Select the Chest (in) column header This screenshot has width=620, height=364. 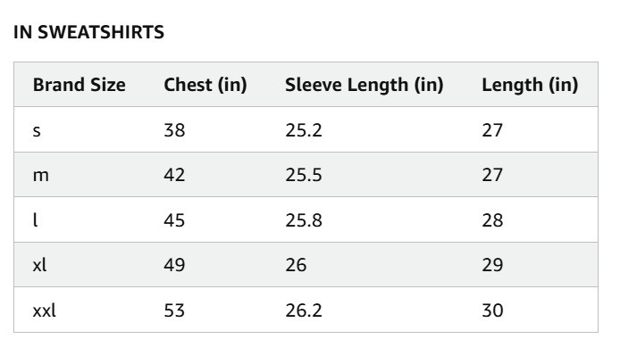205,85
